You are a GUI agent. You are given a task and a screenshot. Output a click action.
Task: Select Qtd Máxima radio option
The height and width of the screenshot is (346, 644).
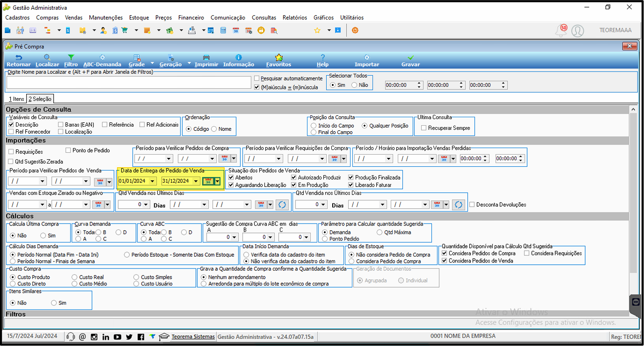(x=379, y=232)
